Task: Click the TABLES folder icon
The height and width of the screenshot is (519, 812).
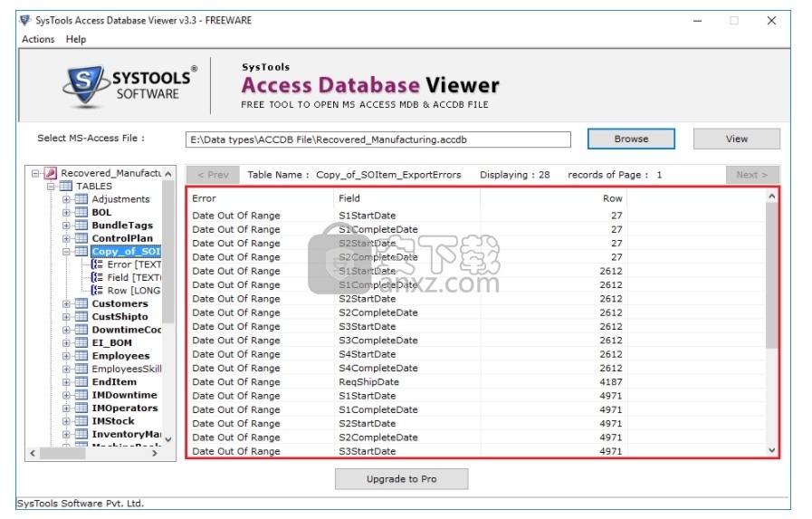Action: coord(66,186)
